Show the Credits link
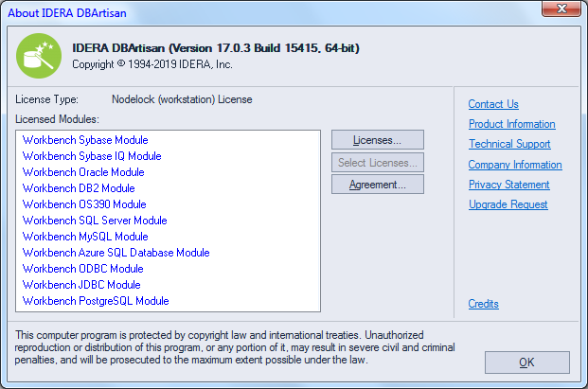The width and height of the screenshot is (588, 389). [484, 304]
